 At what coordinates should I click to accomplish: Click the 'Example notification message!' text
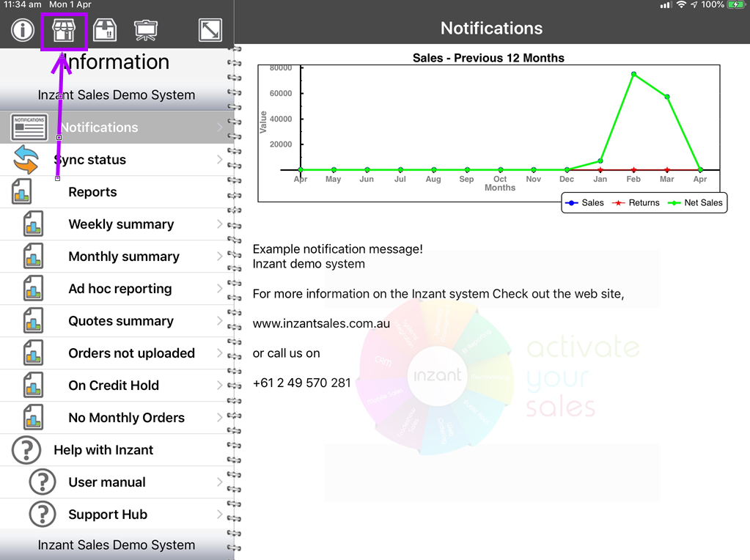point(338,249)
